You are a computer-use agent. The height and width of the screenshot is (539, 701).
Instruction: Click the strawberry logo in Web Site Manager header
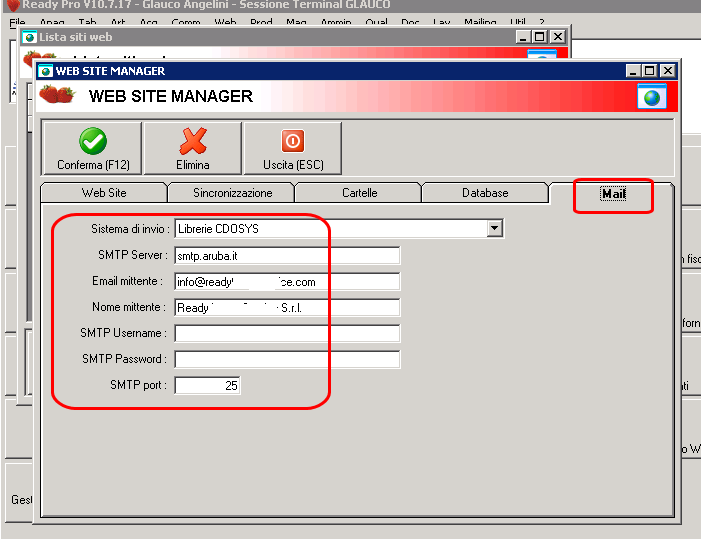click(57, 94)
